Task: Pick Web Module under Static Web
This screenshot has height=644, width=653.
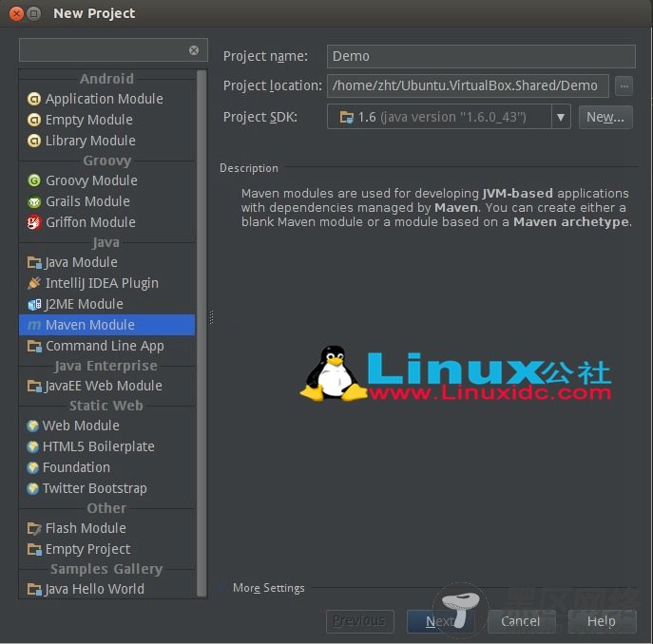Action: pos(106,426)
